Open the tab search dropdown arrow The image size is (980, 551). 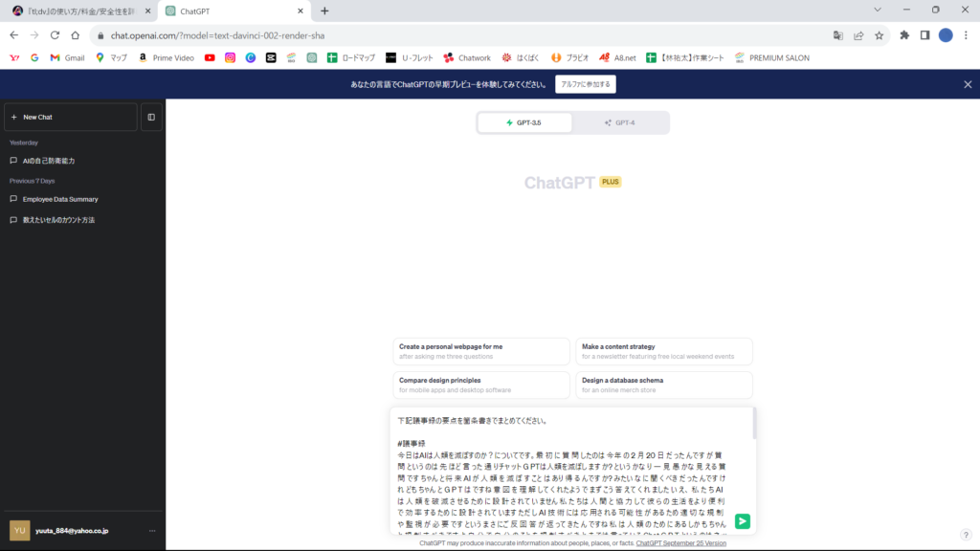pyautogui.click(x=878, y=10)
